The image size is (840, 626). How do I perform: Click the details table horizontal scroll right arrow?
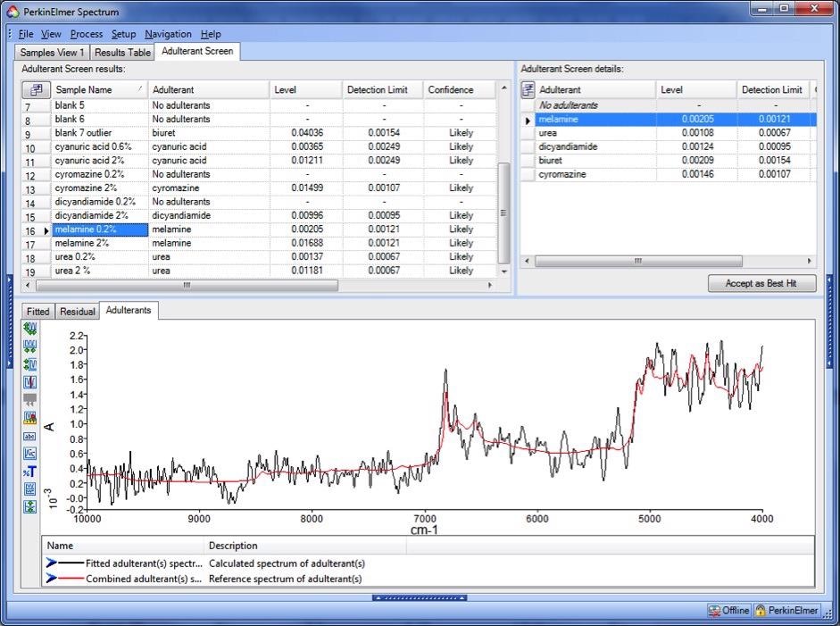pos(809,261)
